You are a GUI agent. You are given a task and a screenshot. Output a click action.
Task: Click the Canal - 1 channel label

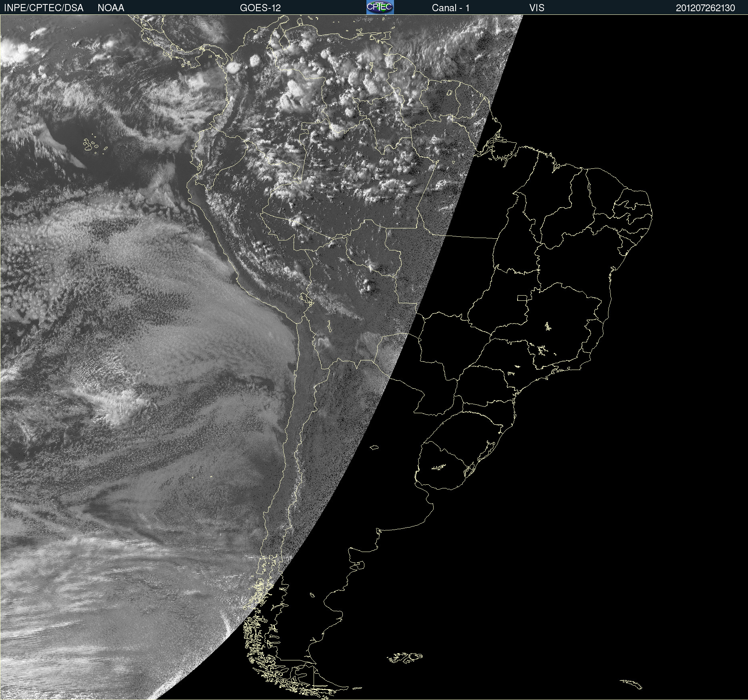451,8
